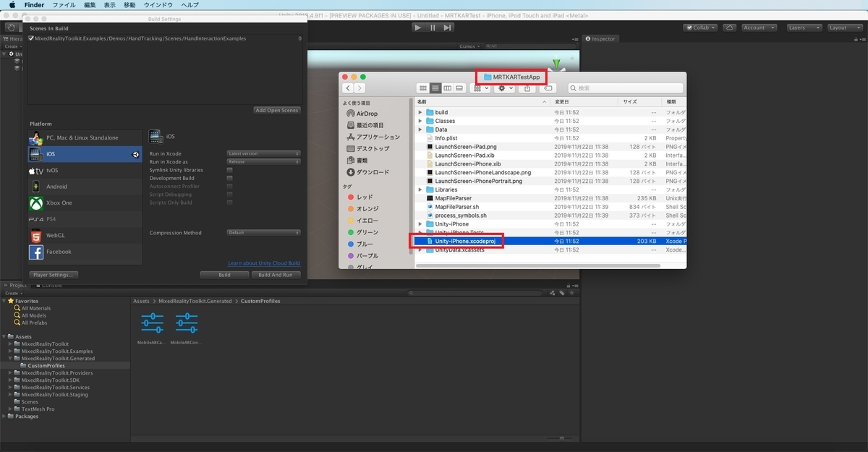Click the Finder share icon
This screenshot has width=868, height=452.
pos(527,88)
